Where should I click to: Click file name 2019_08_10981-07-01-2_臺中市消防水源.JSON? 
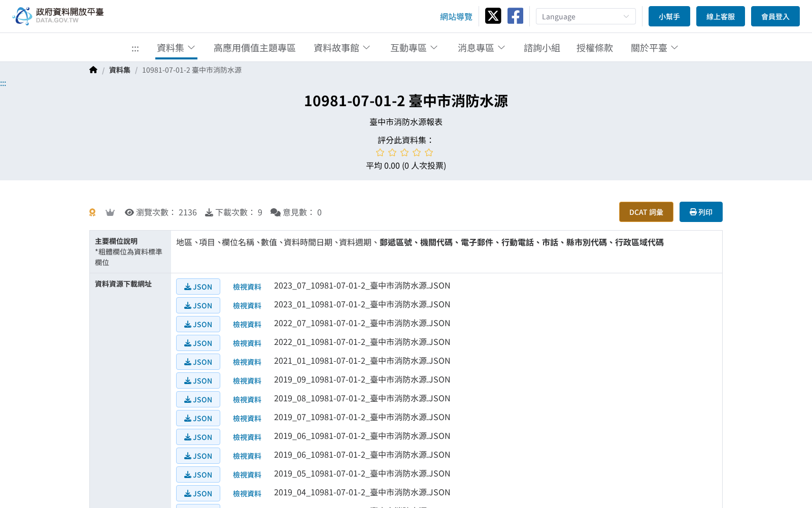pos(362,398)
